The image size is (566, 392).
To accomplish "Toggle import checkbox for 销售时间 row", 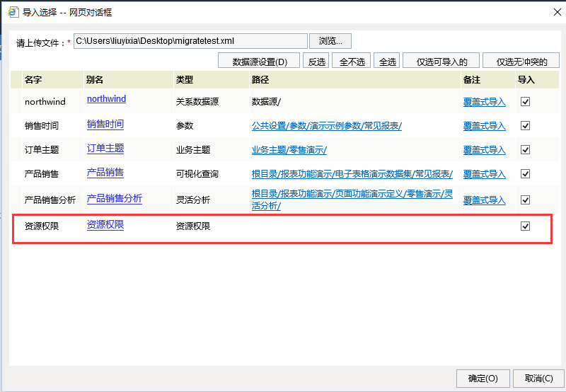I will (x=525, y=126).
